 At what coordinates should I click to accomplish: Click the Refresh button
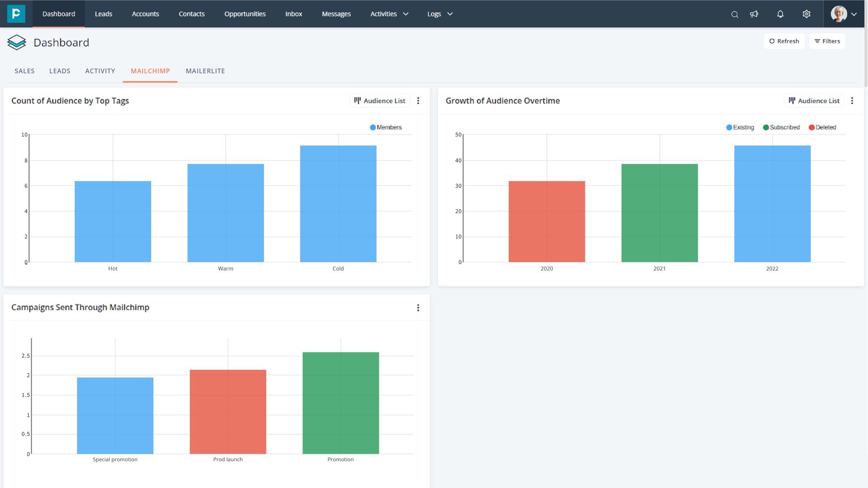tap(784, 41)
